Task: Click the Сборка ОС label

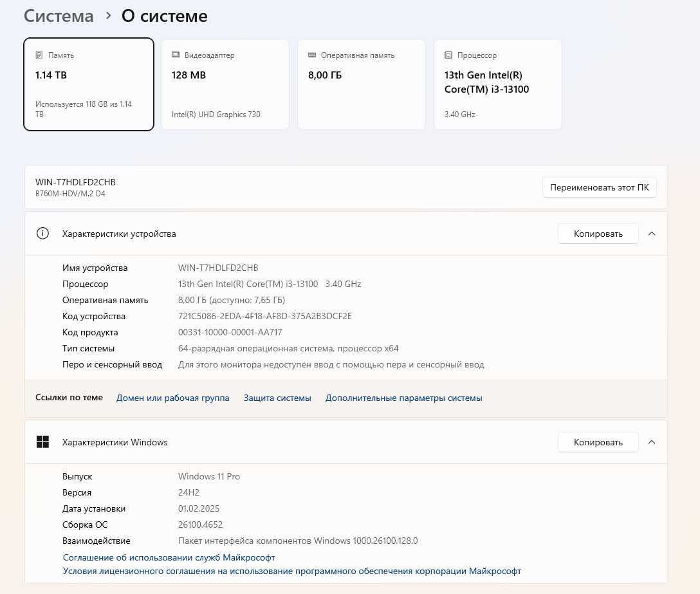Action: [85, 524]
